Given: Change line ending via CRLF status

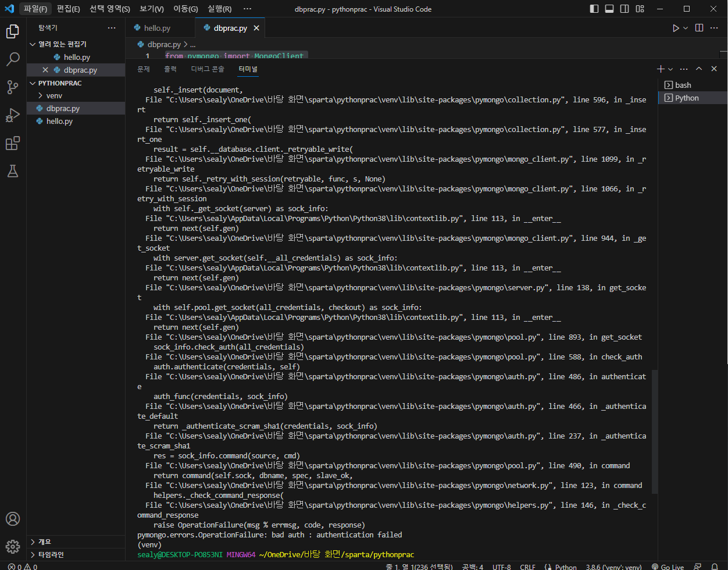Looking at the screenshot, I should pos(527,567).
